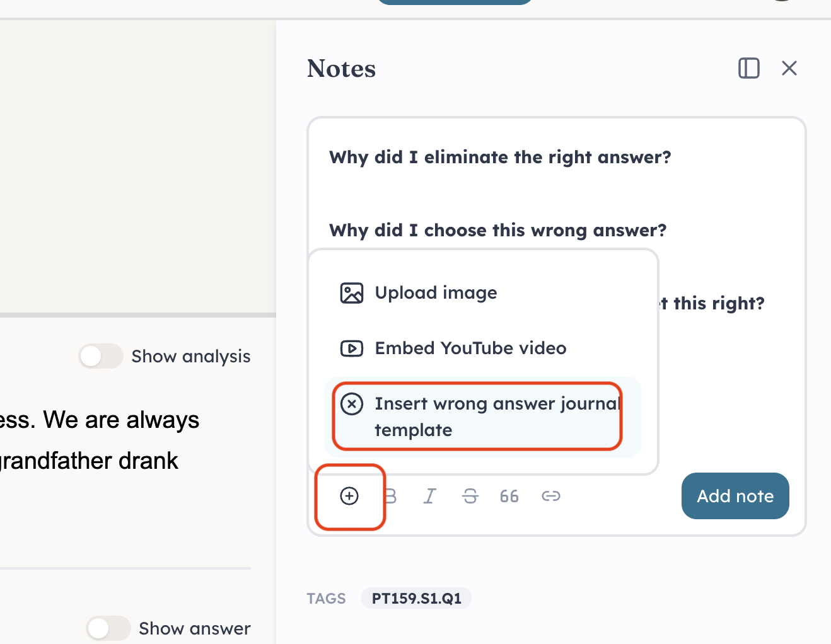Enable the Show analysis toggle
The image size is (831, 644).
pyautogui.click(x=100, y=356)
